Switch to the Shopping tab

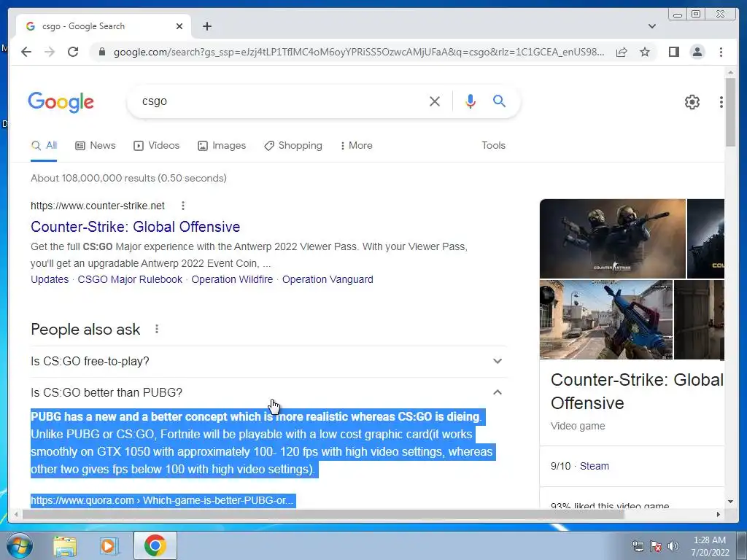pos(293,146)
